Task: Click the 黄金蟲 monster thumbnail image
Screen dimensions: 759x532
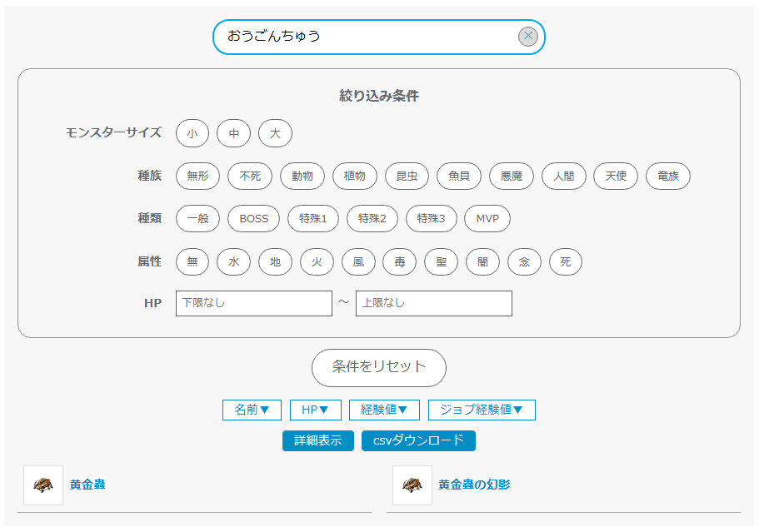Action: tap(43, 485)
